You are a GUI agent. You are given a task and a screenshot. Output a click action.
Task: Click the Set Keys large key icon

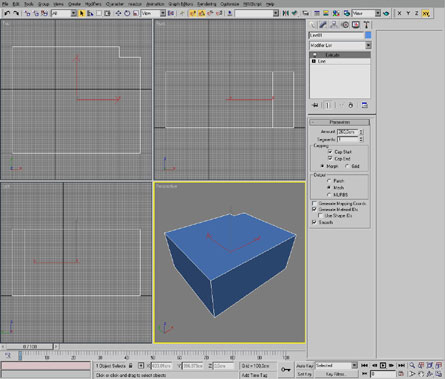(x=286, y=369)
